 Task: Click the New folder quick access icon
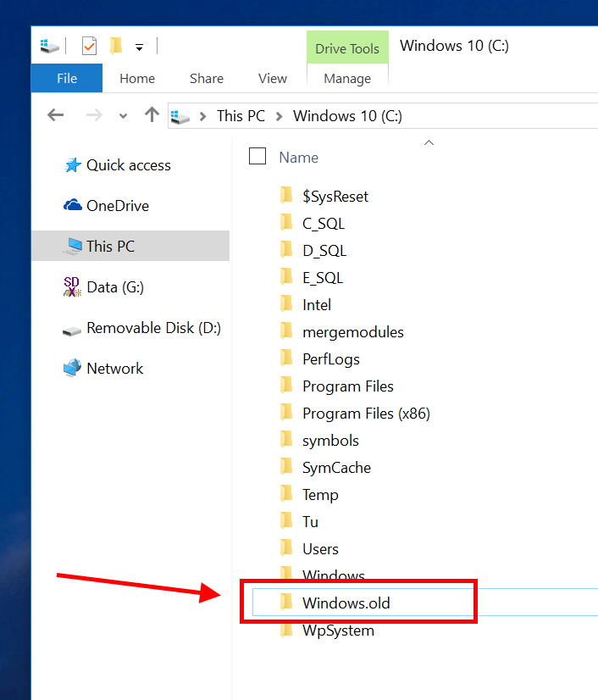[x=116, y=46]
